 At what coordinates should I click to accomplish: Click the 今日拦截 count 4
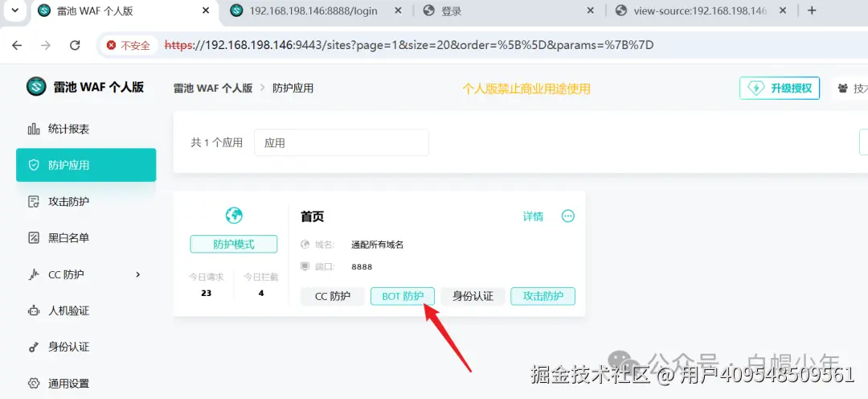click(261, 293)
